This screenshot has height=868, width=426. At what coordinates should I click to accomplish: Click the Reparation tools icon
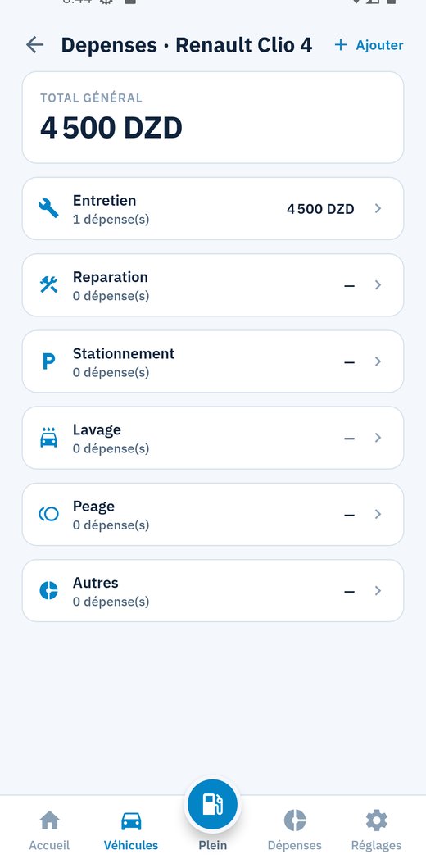[x=48, y=285]
